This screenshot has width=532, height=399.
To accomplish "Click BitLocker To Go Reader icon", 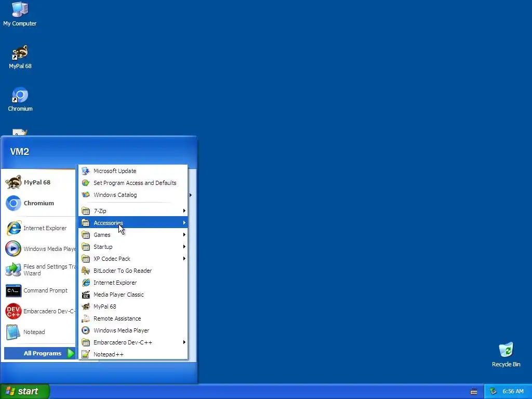I will [x=86, y=270].
